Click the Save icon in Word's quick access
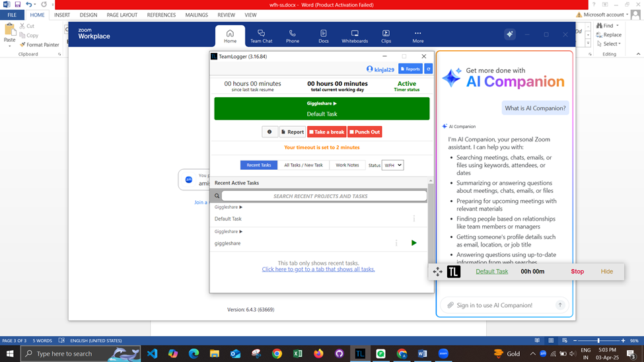 [x=18, y=5]
